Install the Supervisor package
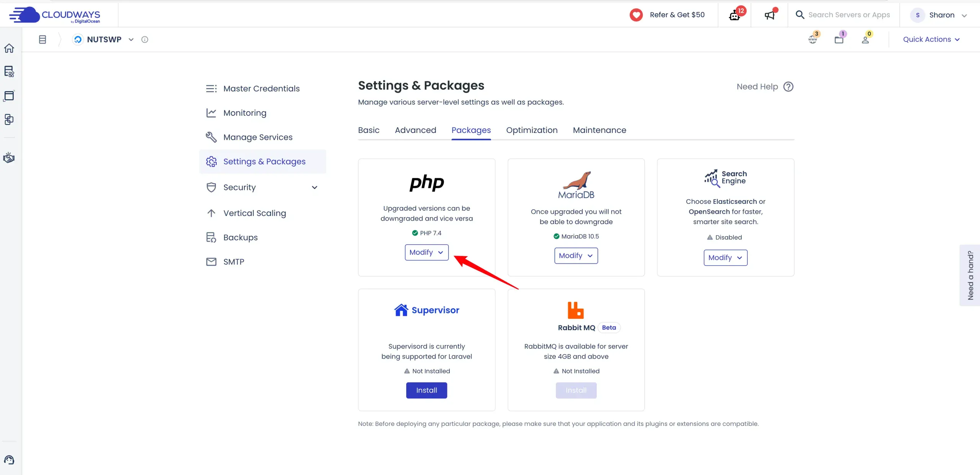 426,390
